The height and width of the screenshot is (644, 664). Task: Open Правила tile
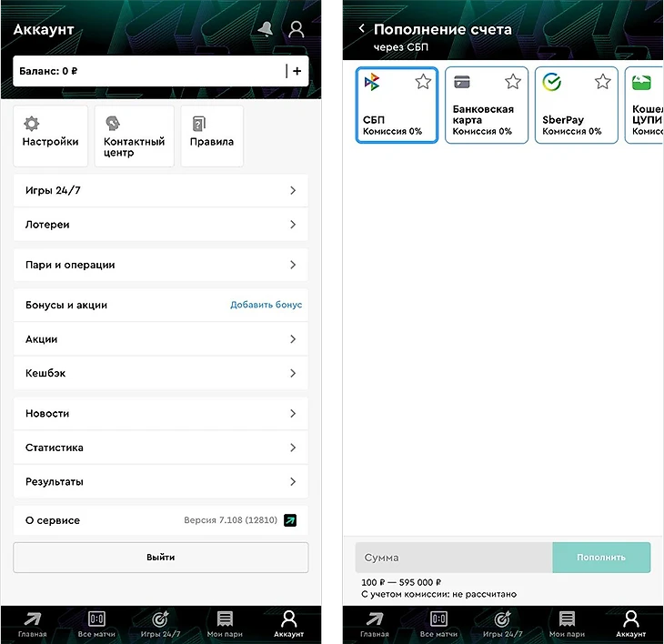(x=212, y=136)
